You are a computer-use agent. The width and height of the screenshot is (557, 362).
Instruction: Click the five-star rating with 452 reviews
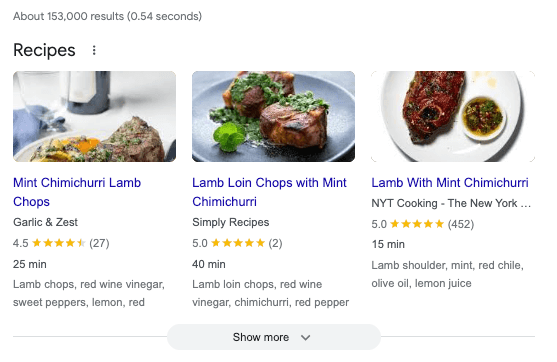click(423, 224)
